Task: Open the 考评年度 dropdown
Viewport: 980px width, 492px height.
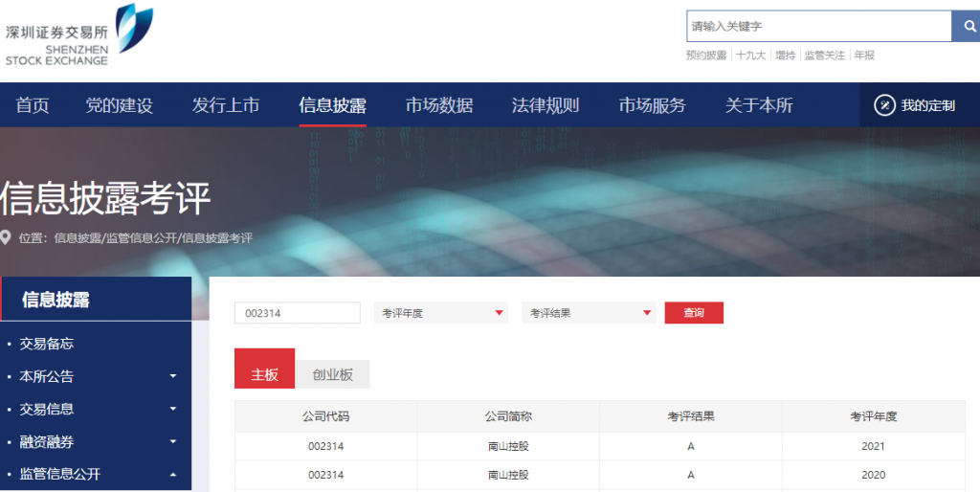Action: [440, 313]
